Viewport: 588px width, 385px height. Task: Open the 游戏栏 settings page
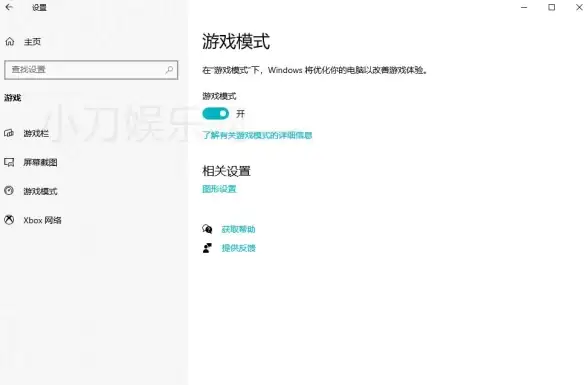point(36,133)
